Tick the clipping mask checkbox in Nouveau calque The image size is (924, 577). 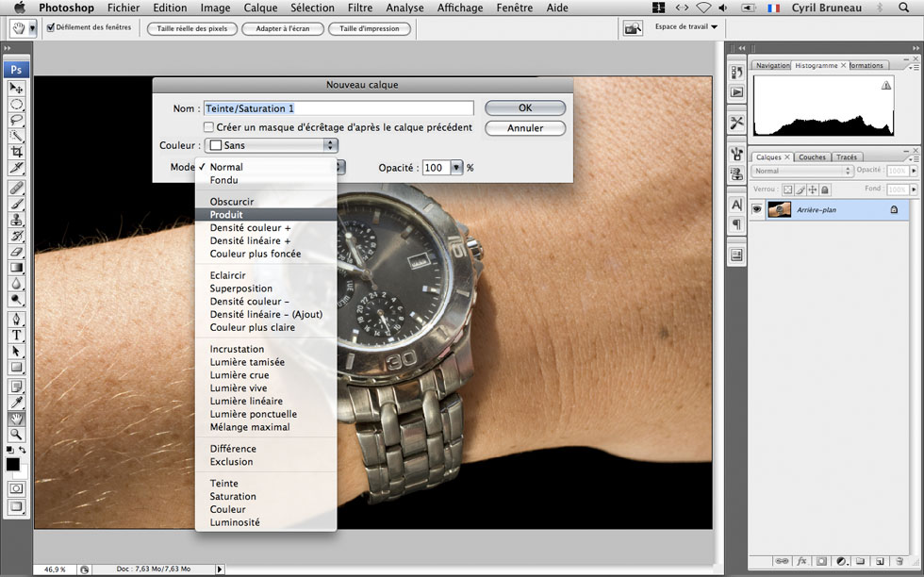coord(208,126)
